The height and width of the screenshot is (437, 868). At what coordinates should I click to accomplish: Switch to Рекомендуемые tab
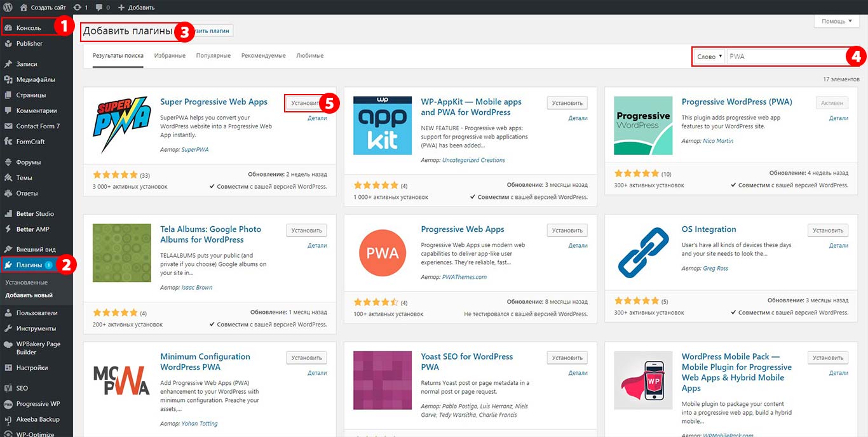264,56
